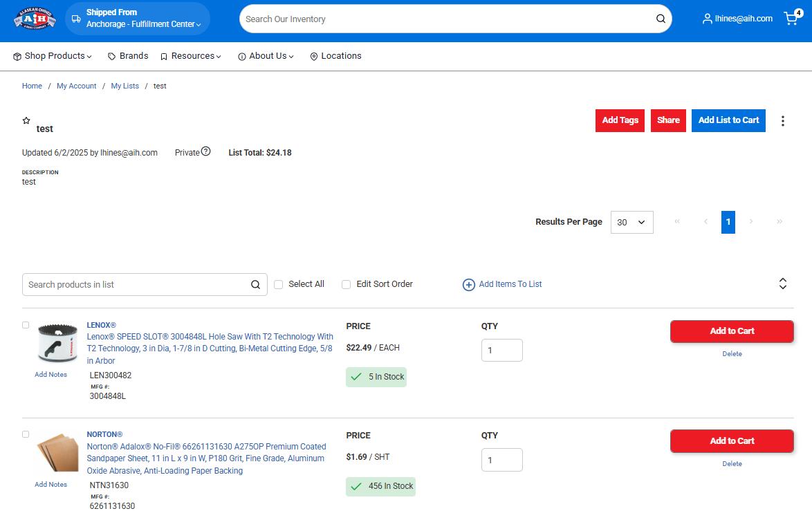Tick the Select All checkbox

point(278,284)
